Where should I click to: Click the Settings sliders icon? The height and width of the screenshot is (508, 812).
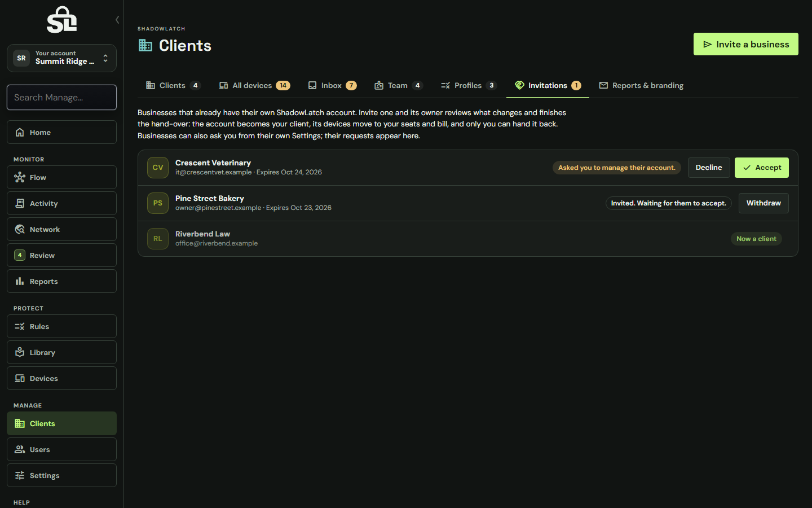pyautogui.click(x=20, y=475)
